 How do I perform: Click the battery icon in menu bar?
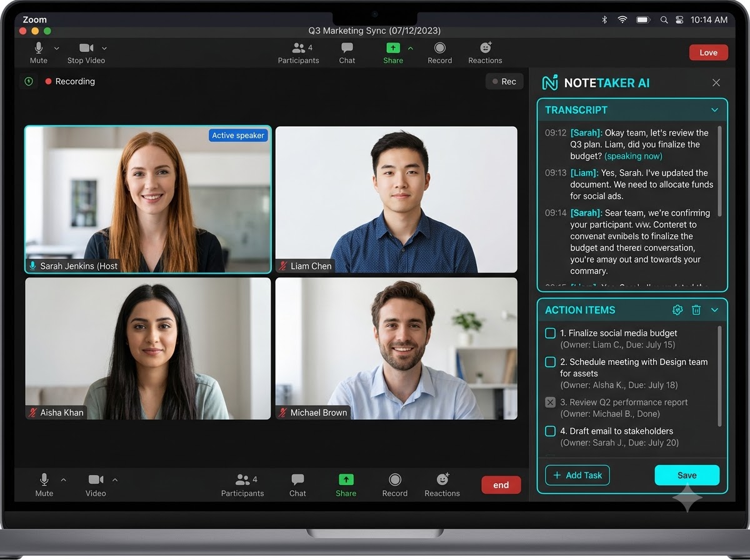(x=643, y=20)
